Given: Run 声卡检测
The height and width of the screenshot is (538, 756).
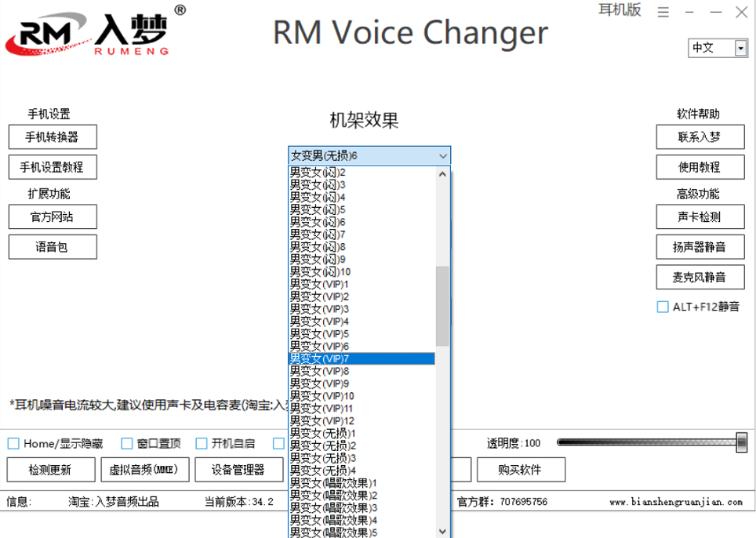Looking at the screenshot, I should [x=700, y=217].
